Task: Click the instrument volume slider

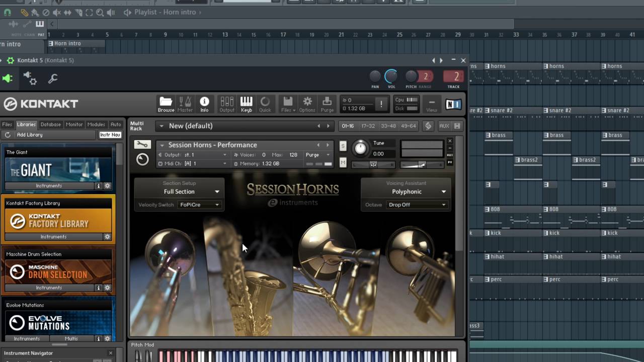Action: point(422,164)
